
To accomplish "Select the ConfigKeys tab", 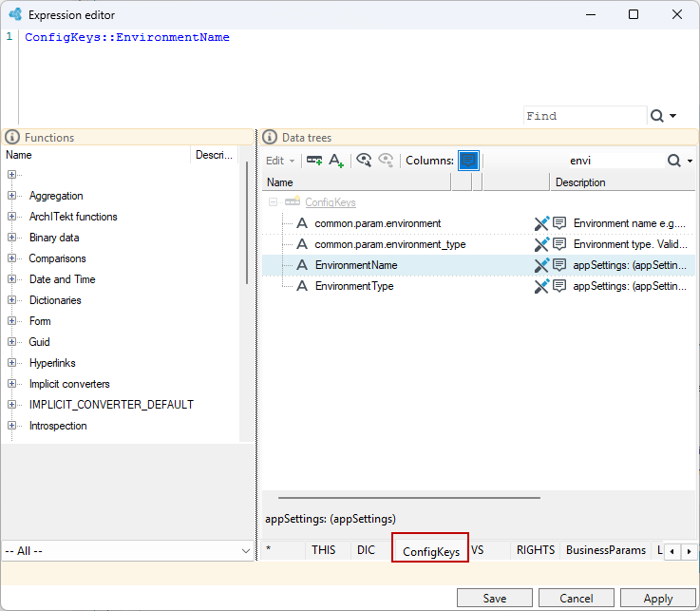I will [431, 551].
